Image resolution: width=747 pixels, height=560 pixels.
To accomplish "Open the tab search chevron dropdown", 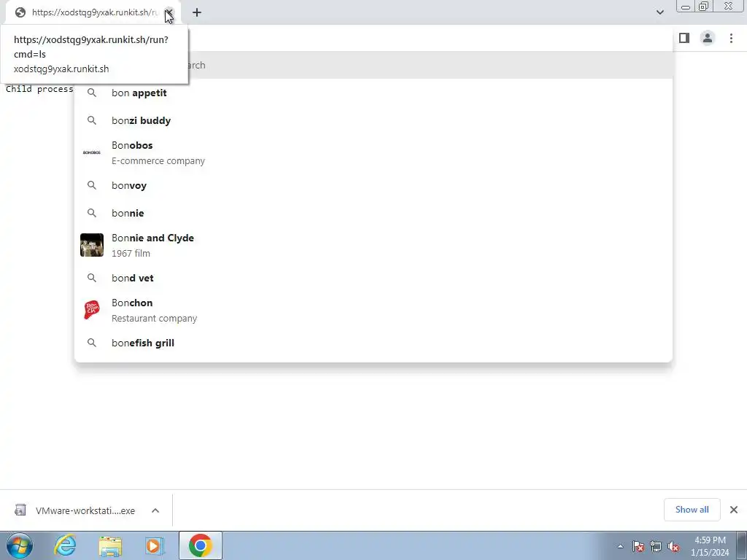I will [659, 12].
